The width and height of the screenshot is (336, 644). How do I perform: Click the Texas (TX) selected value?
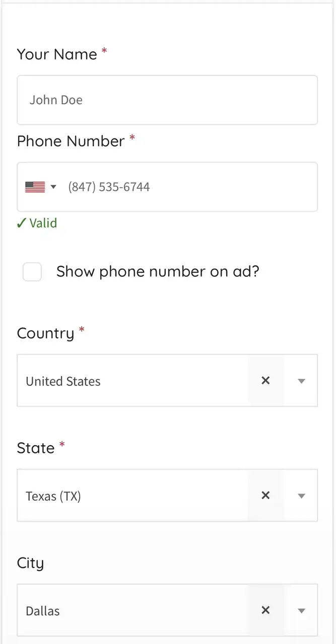point(53,496)
